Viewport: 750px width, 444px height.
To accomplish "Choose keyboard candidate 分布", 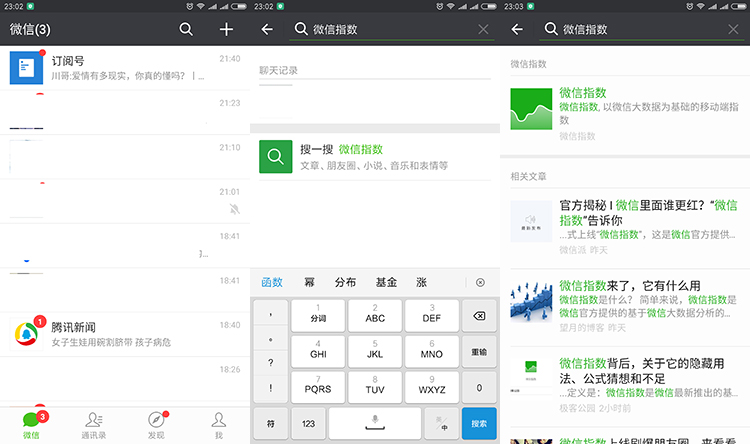I will (345, 282).
